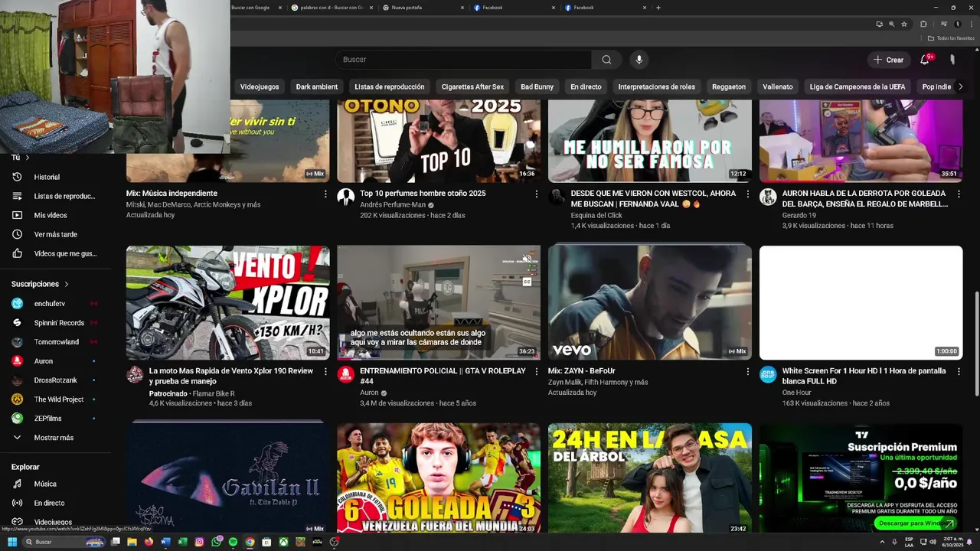Open options menu for White Screen video
The image size is (980, 551).
(959, 372)
